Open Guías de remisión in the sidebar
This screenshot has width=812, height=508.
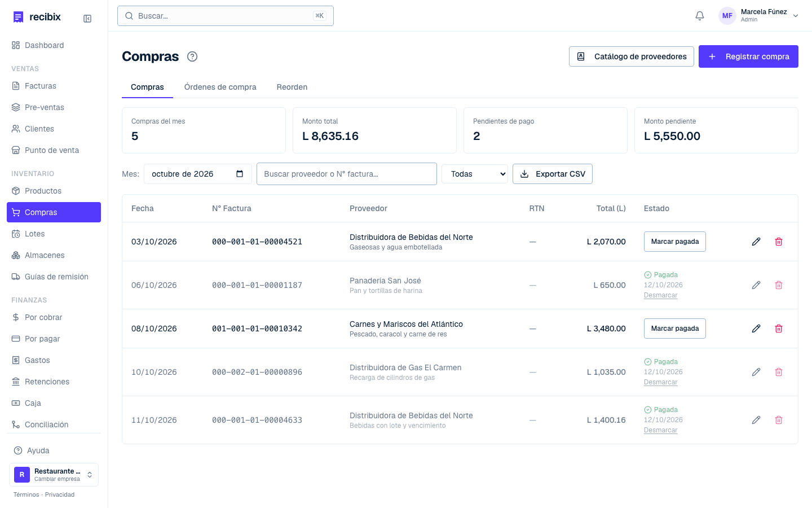[x=54, y=277]
